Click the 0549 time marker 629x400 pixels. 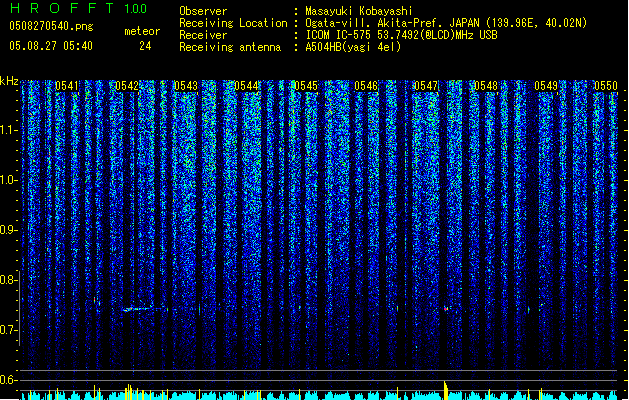pos(546,86)
